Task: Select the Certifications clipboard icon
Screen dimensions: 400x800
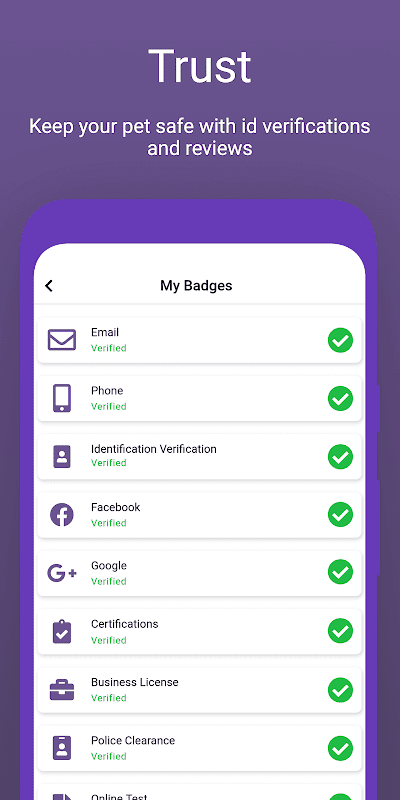Action: pos(62,631)
